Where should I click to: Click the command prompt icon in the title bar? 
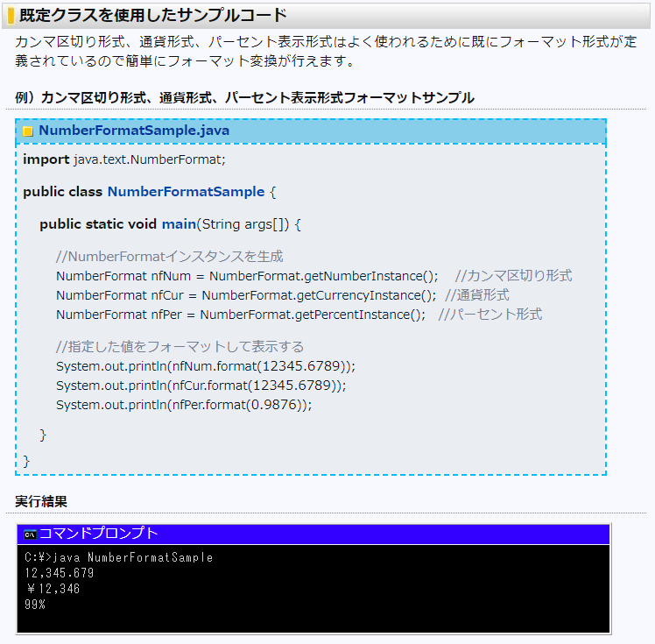[30, 534]
